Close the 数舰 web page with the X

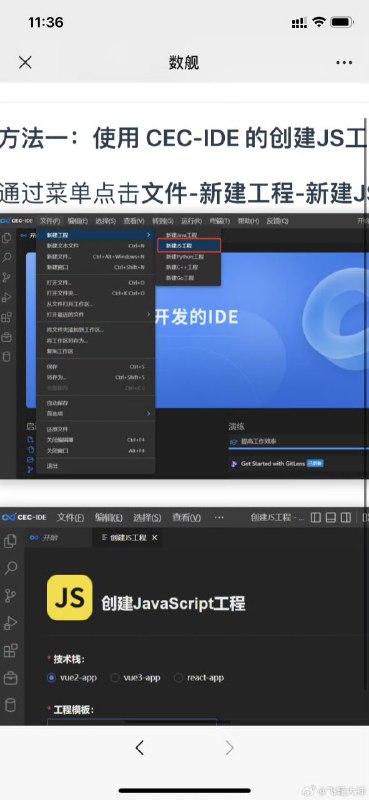click(25, 62)
